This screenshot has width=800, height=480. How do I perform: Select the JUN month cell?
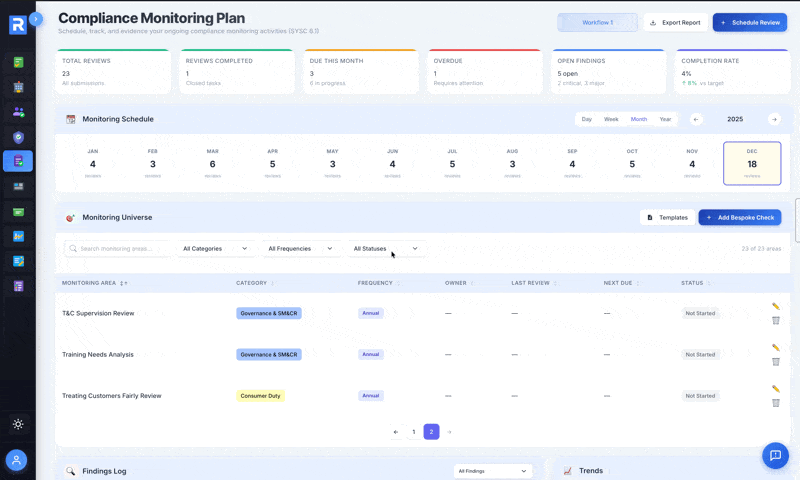[392, 164]
